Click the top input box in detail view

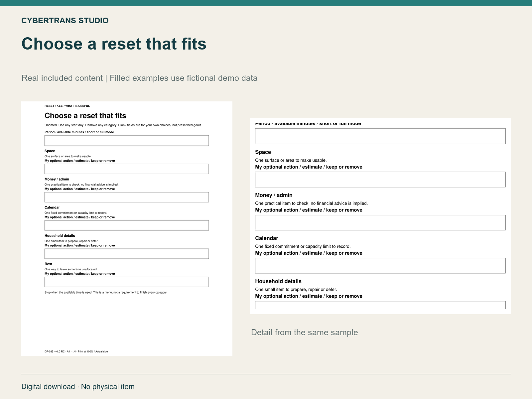pos(380,136)
